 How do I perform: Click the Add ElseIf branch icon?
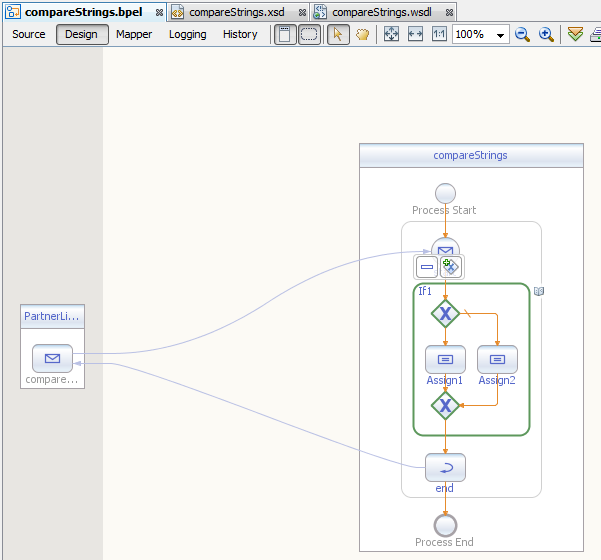[x=451, y=267]
